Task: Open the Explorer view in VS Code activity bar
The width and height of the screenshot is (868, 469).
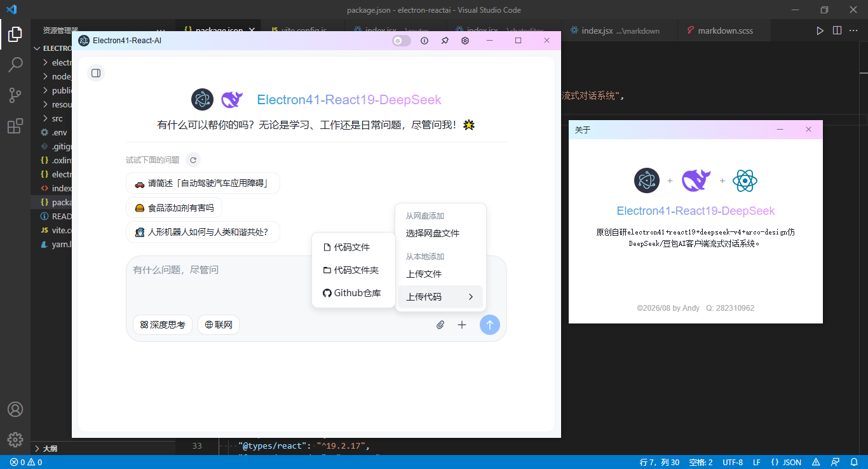Action: point(15,34)
